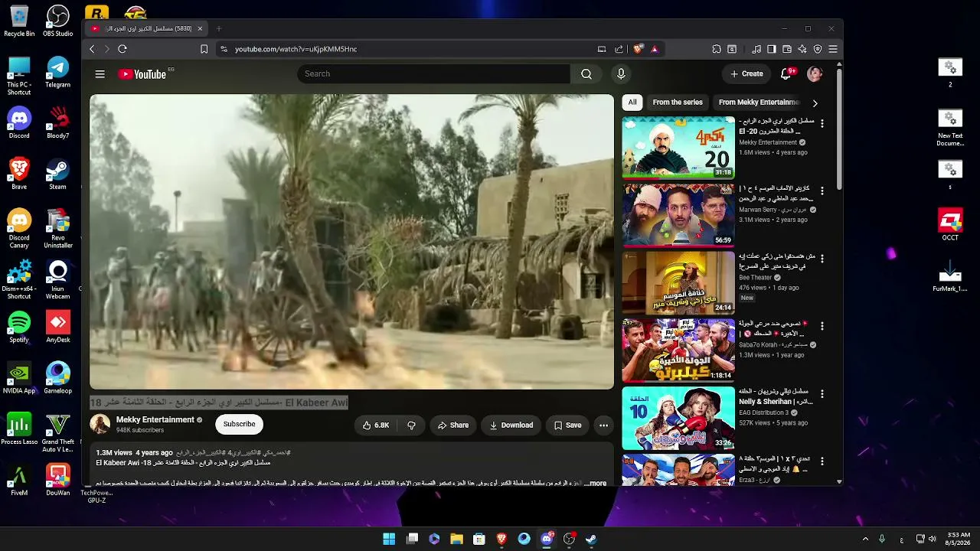Click the youtube.com address bar URL

(296, 49)
